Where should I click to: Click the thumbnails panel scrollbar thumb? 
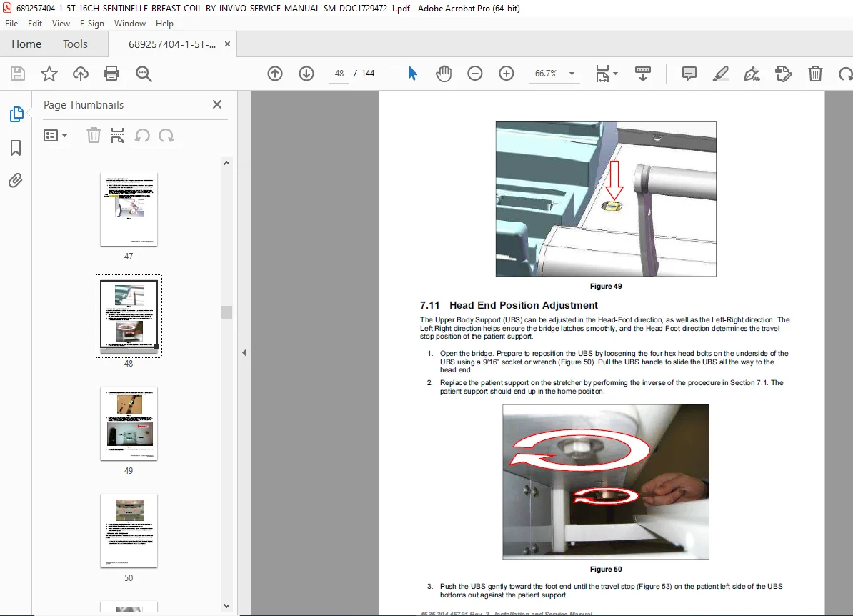click(227, 312)
